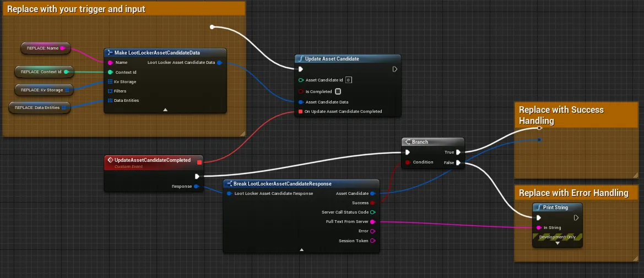The width and height of the screenshot is (644, 278).
Task: Click the Loot Locker Asset Candidate Response input pin
Action: point(229,193)
